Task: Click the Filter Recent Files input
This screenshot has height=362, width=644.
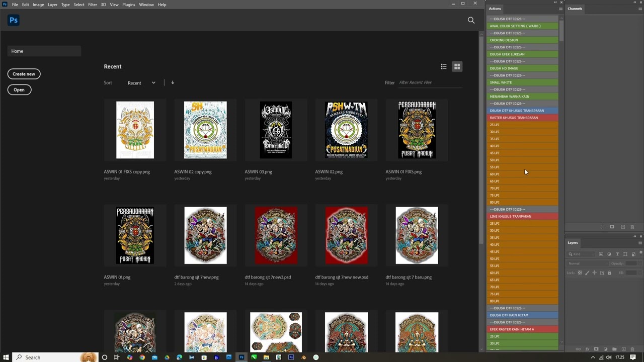Action: 430,82
